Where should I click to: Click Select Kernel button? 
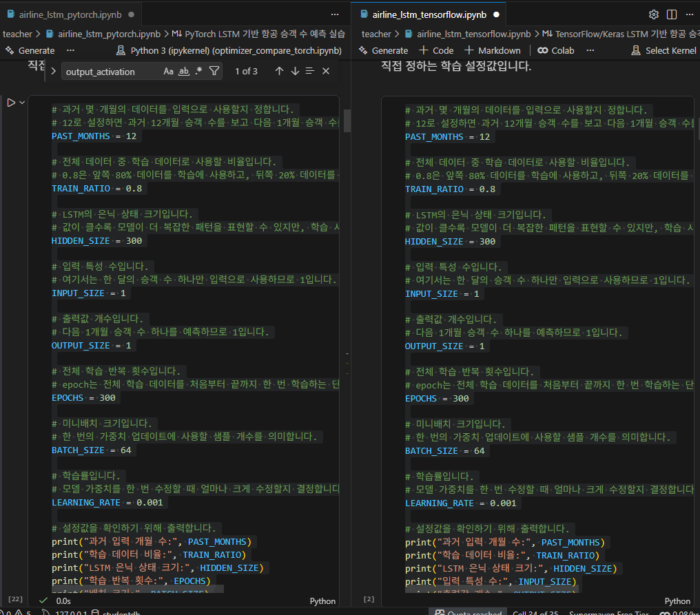pyautogui.click(x=664, y=50)
